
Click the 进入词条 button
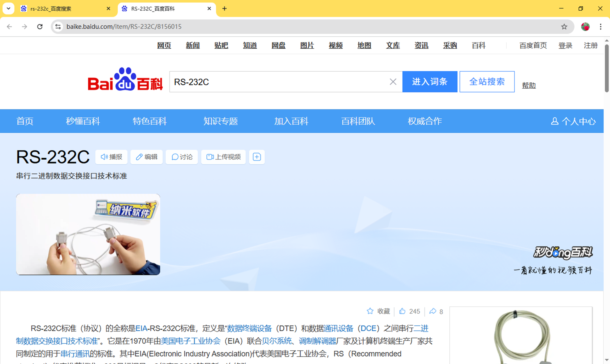tap(429, 82)
